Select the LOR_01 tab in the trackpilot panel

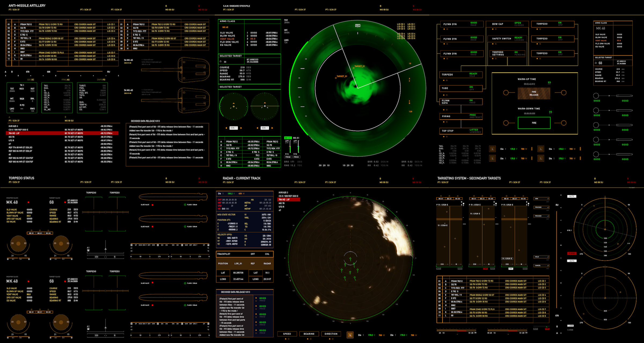tap(238, 264)
